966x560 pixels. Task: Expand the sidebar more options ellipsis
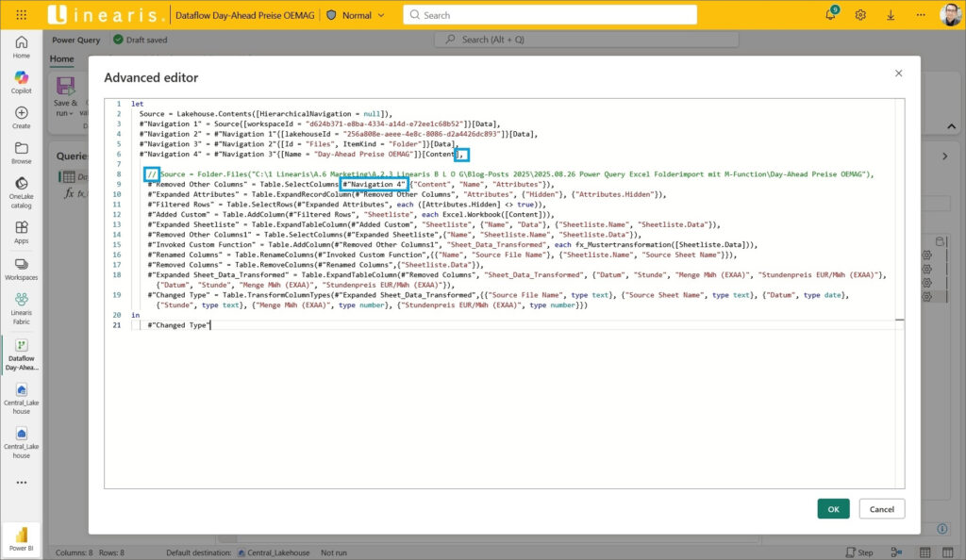21,482
